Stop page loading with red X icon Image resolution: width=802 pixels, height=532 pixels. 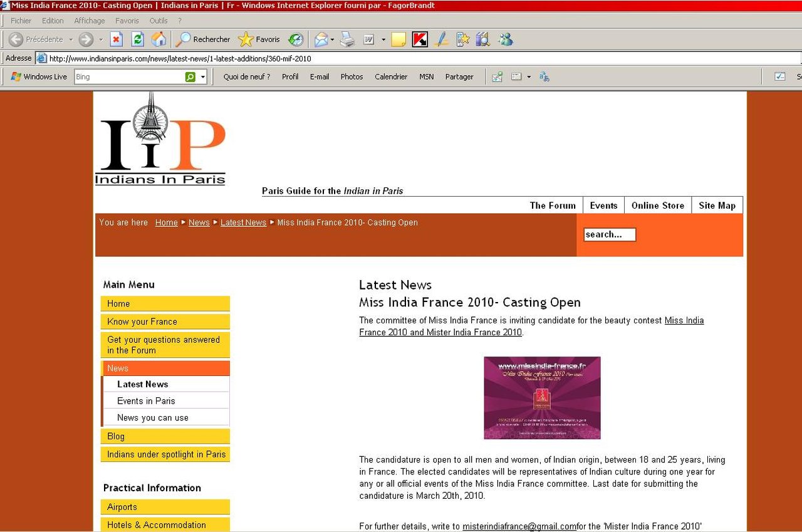coord(117,39)
